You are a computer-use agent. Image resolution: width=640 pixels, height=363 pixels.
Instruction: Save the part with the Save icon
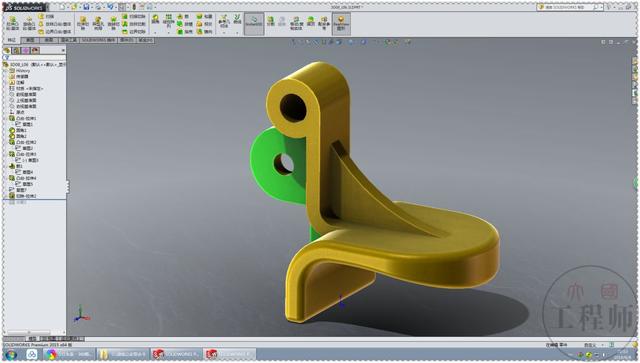(86, 7)
